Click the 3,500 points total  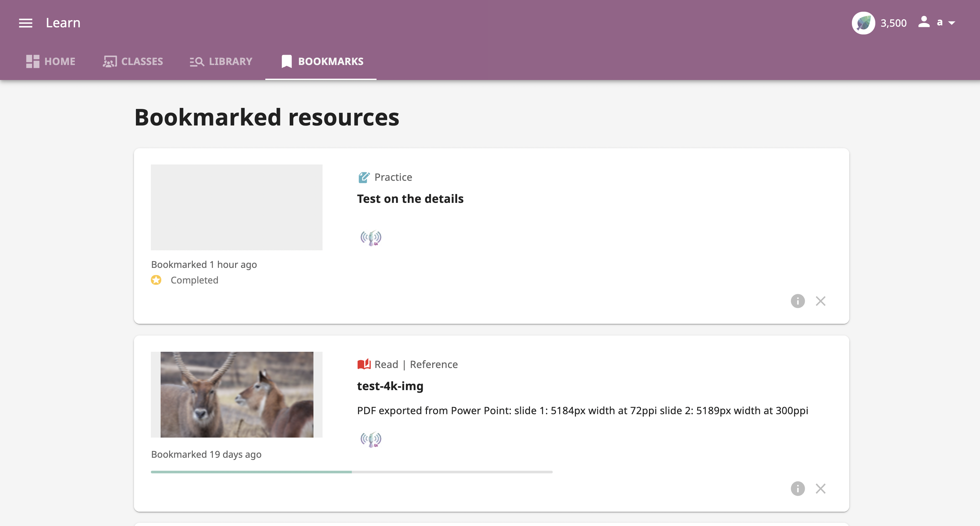point(893,23)
